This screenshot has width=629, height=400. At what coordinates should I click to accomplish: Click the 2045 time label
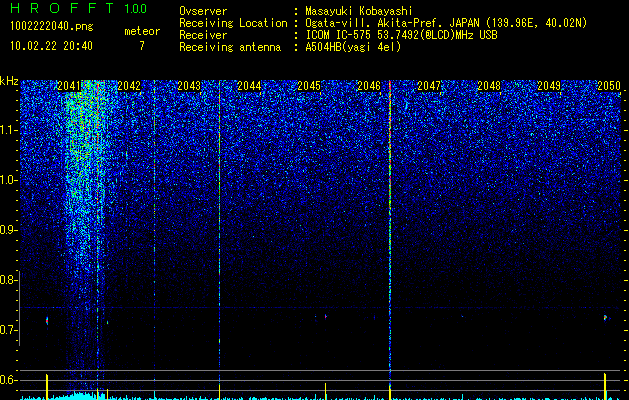point(309,86)
